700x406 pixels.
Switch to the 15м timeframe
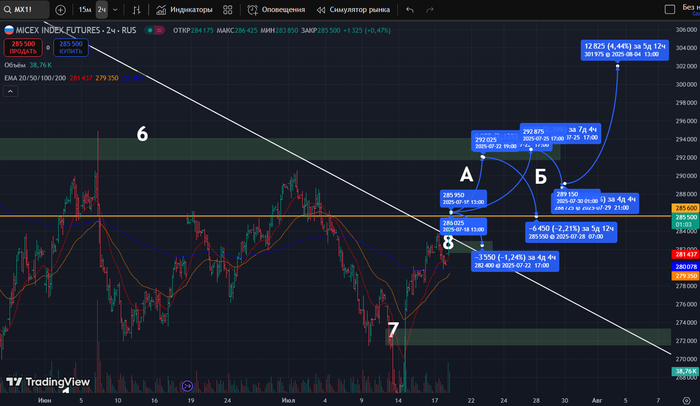(84, 9)
